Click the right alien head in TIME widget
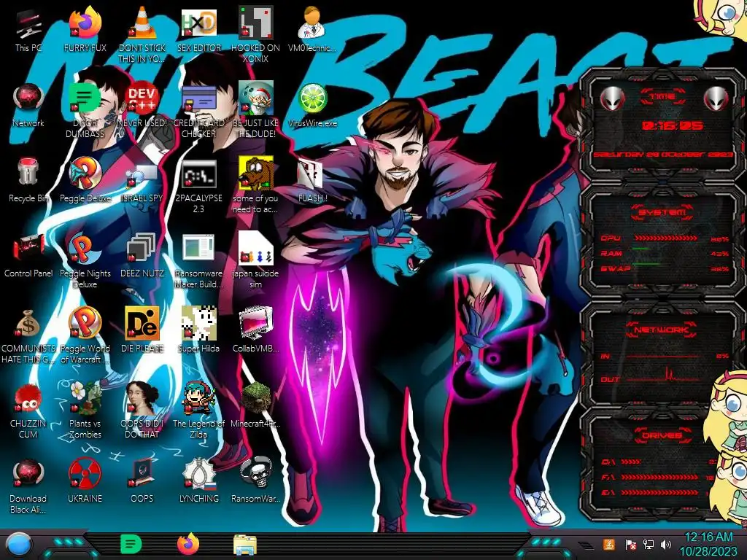The height and width of the screenshot is (560, 747). [x=716, y=98]
